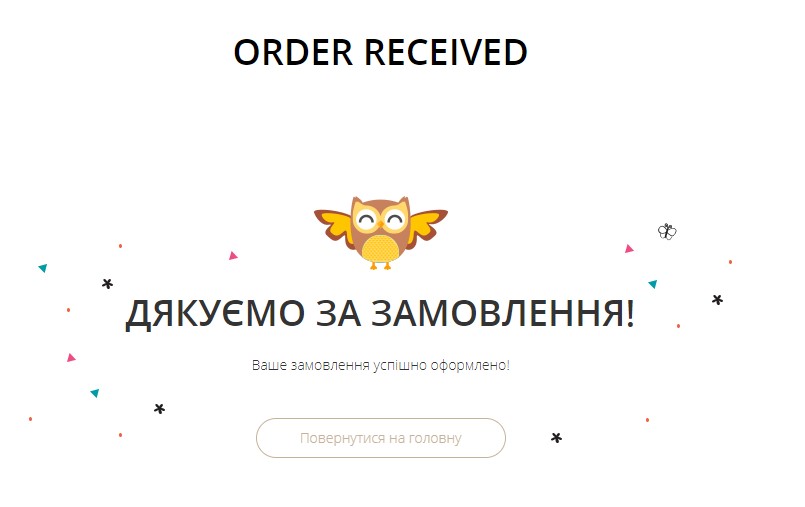Click the ДЯКУЄМО ЗА ЗАМОВЛЕННЯ! heading
805x507 pixels.
click(380, 314)
